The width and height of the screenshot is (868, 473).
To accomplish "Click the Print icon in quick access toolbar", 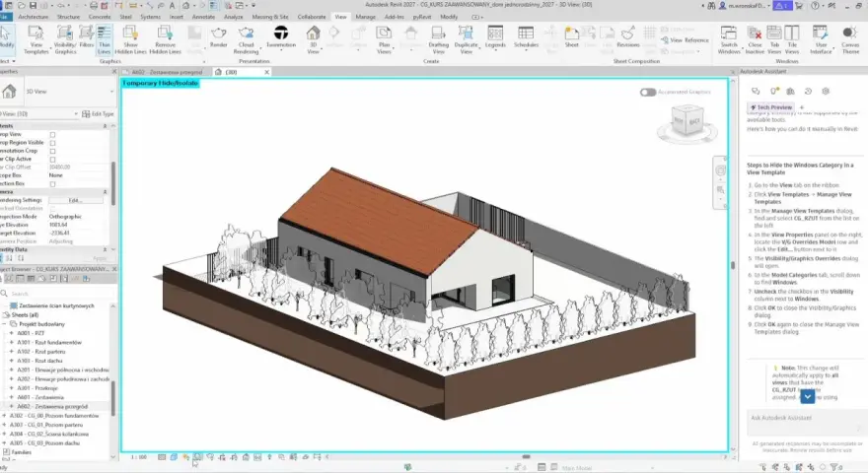I will click(94, 6).
